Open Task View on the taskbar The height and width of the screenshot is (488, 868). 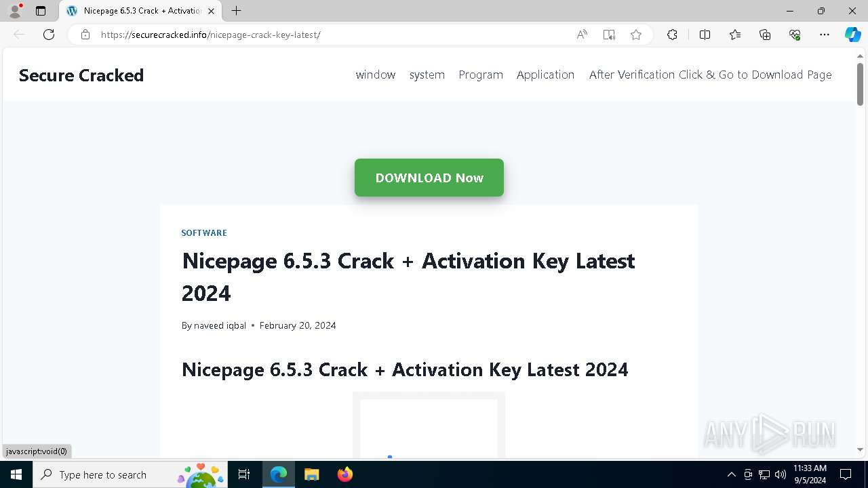point(245,474)
